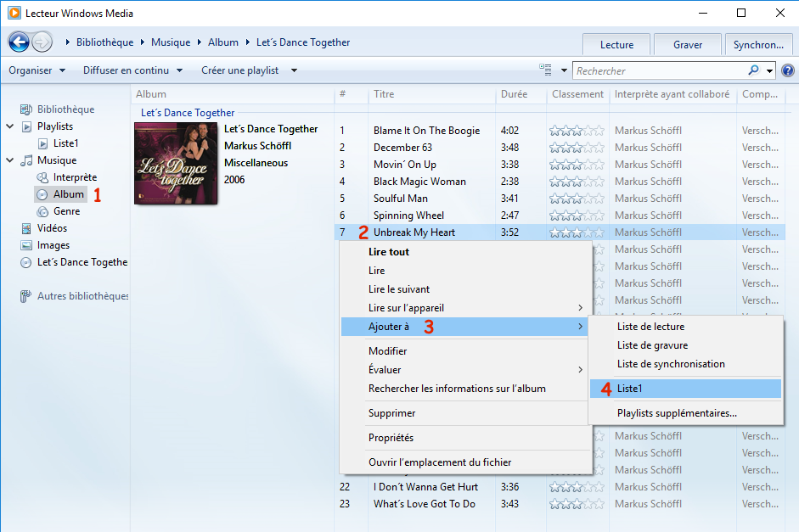Add to Liste1 in submenu

[685, 389]
